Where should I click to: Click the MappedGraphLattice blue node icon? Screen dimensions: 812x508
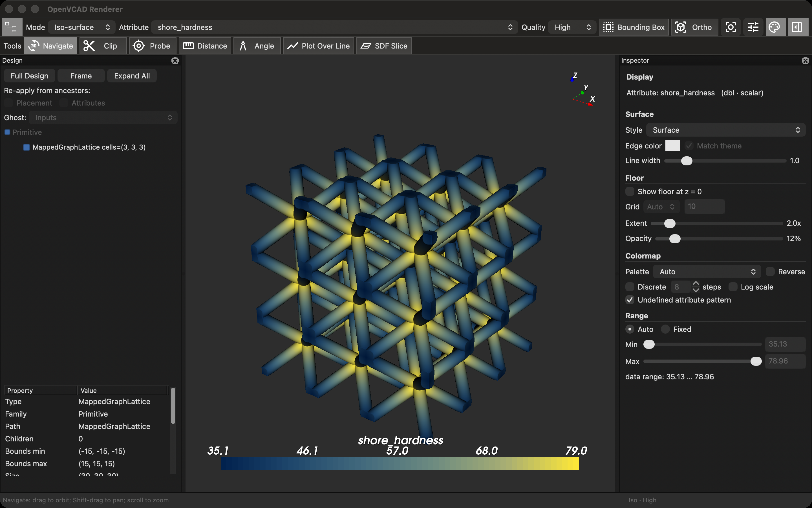[27, 147]
